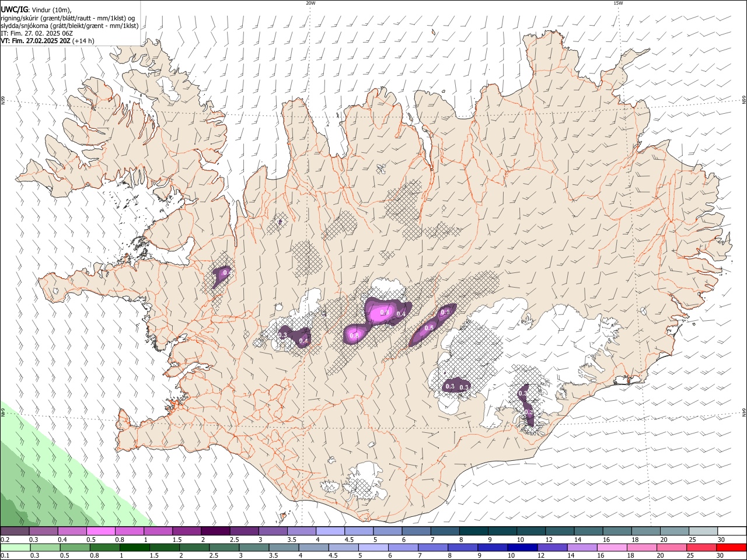Viewport: 747px width, 560px height.
Task: Select the bright pink swatch above 0.5 in upper legend
Action: (x=101, y=531)
